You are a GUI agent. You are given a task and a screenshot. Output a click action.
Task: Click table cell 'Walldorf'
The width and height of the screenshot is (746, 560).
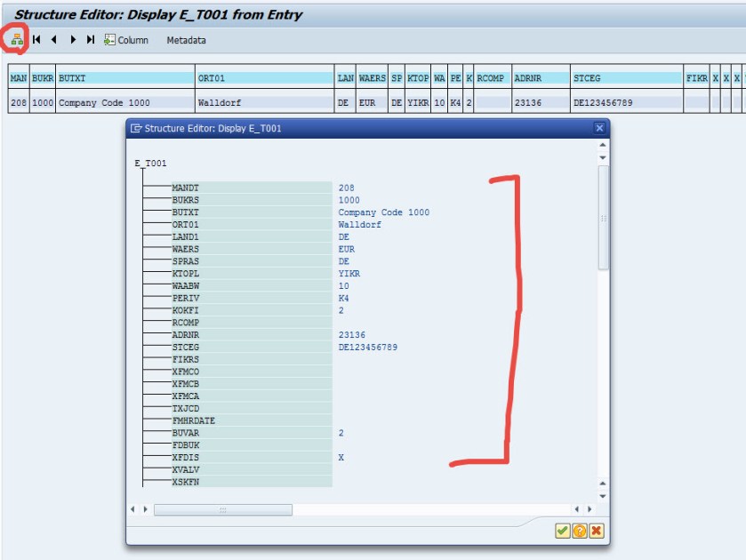[265, 102]
